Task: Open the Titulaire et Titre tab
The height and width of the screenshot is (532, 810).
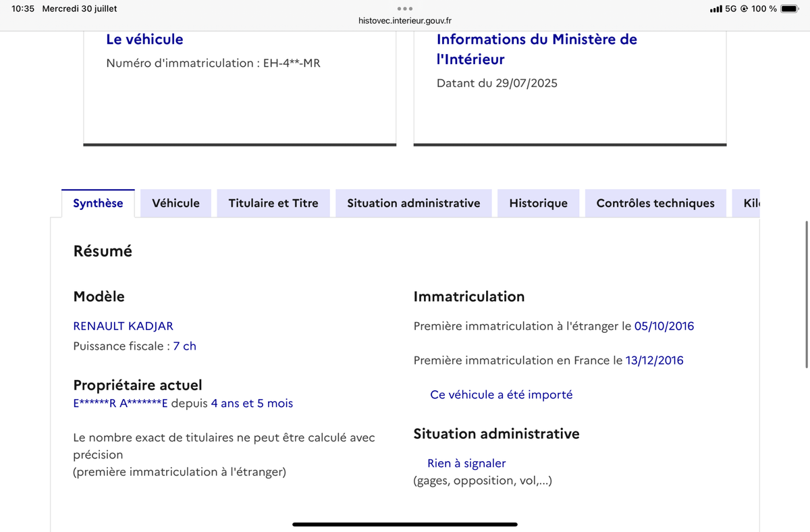Action: pos(273,203)
